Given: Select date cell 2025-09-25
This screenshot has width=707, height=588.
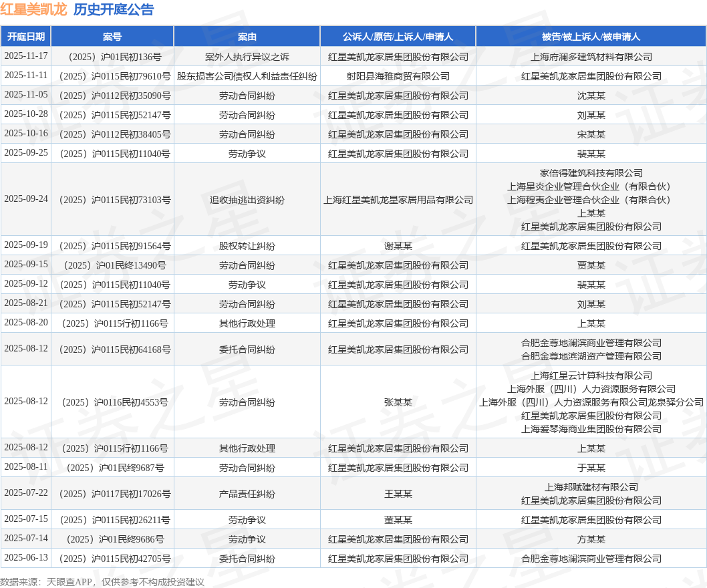Looking at the screenshot, I should click(x=25, y=153).
